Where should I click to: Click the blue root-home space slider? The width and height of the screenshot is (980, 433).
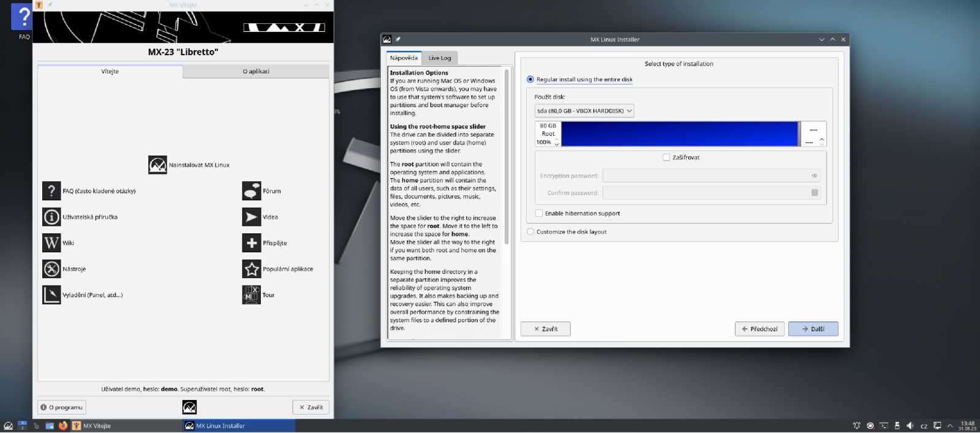[x=680, y=134]
